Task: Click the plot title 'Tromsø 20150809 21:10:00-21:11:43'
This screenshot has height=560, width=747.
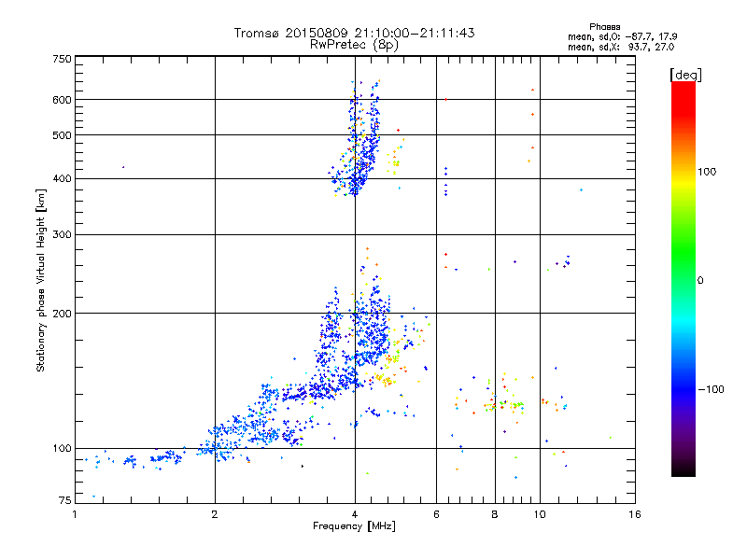Action: pyautogui.click(x=354, y=33)
